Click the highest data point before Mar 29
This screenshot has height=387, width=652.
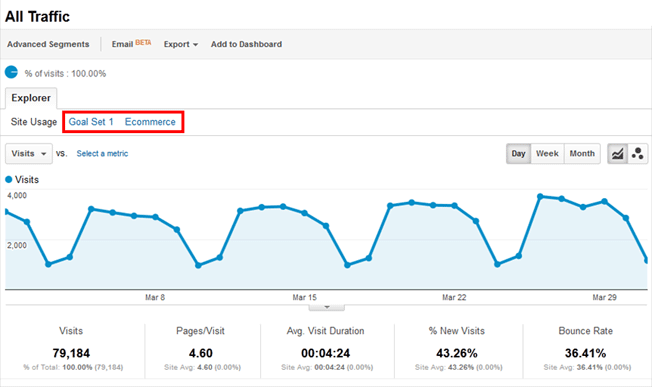point(540,196)
